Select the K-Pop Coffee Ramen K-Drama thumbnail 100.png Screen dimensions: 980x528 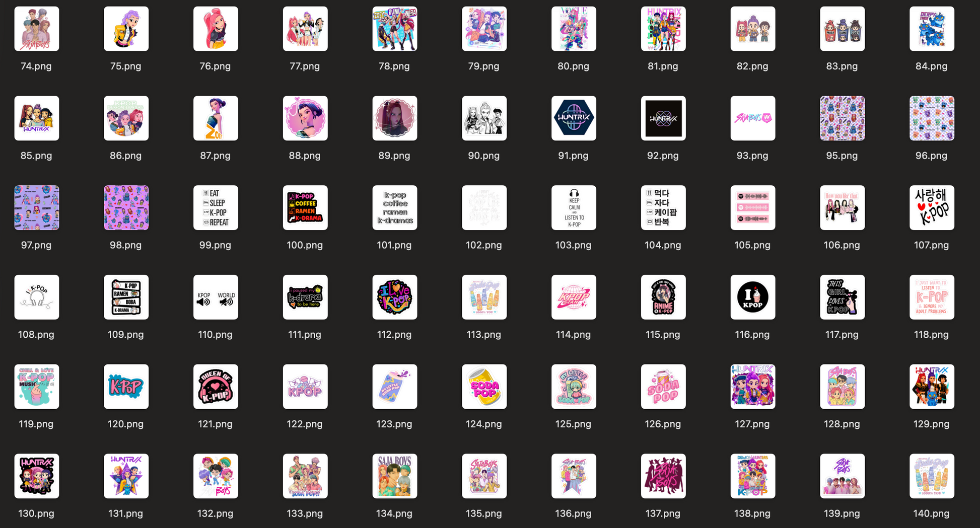click(305, 207)
